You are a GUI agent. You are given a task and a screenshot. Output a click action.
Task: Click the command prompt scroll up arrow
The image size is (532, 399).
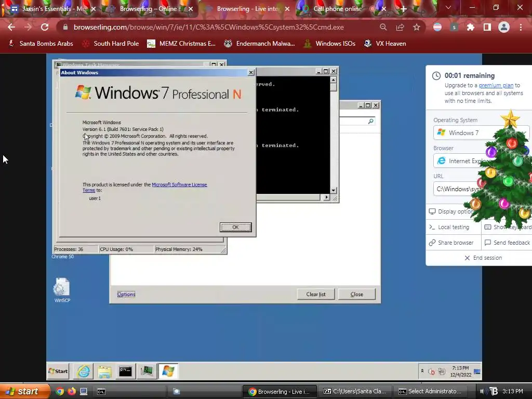333,79
